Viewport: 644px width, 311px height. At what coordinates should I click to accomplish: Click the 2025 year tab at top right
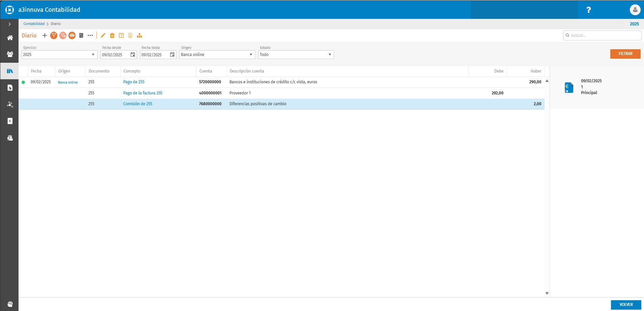pos(634,24)
